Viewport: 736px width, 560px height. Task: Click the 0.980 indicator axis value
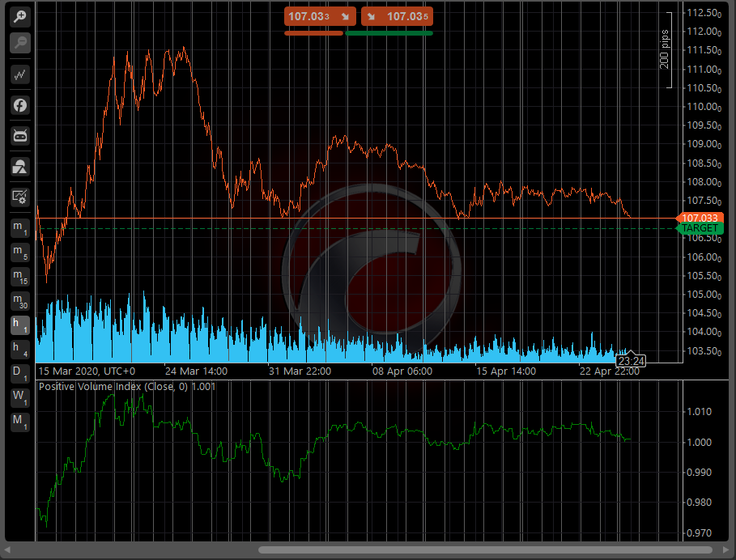click(699, 503)
